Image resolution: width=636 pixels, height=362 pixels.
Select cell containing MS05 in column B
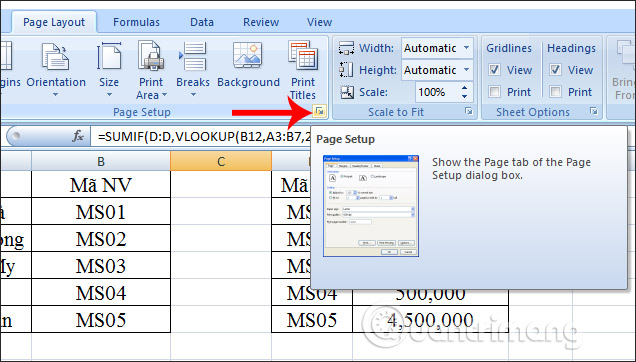tap(101, 319)
